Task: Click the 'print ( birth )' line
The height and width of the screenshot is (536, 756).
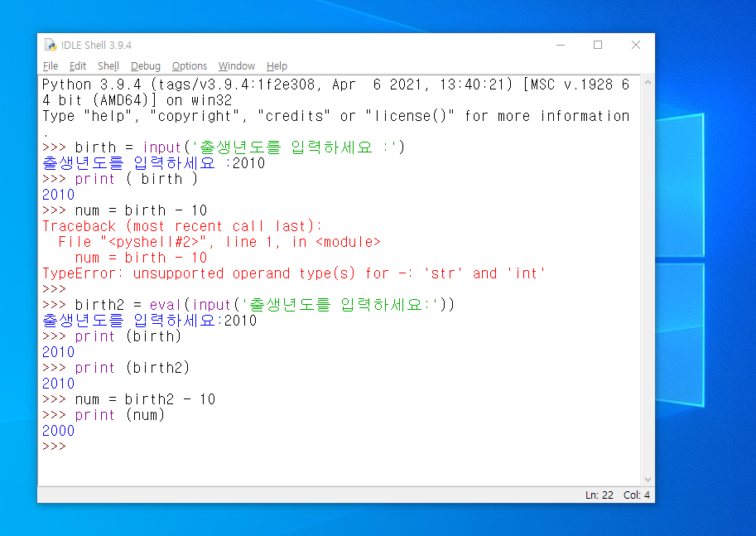Action: [120, 179]
